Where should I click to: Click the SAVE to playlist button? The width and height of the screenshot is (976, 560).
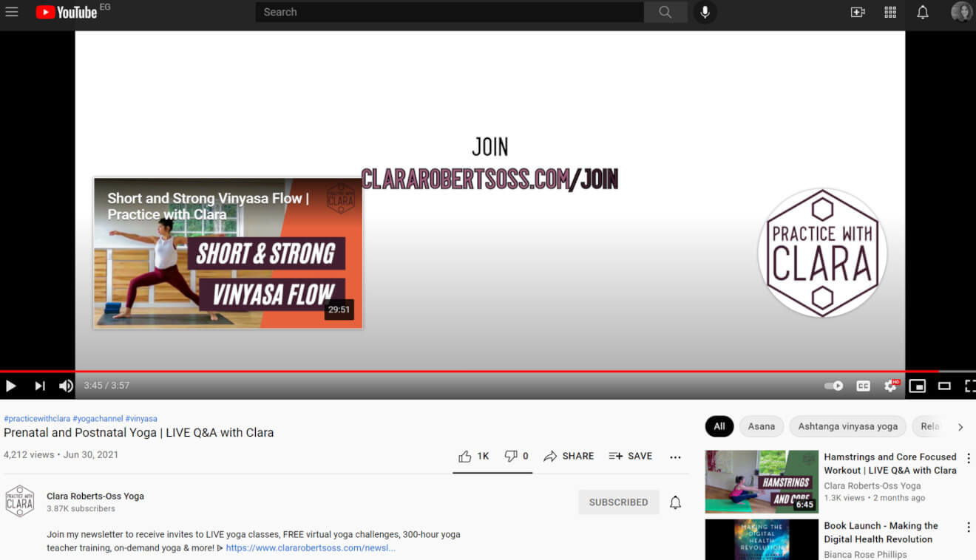[x=630, y=457]
